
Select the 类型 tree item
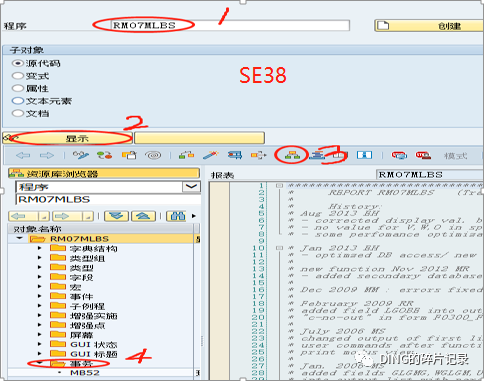click(x=81, y=267)
